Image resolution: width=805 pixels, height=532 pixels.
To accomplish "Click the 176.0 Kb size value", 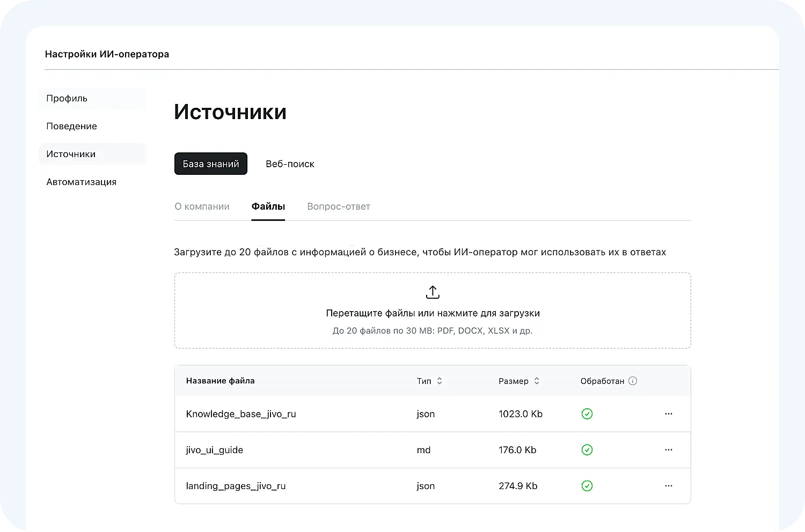I will pyautogui.click(x=517, y=450).
